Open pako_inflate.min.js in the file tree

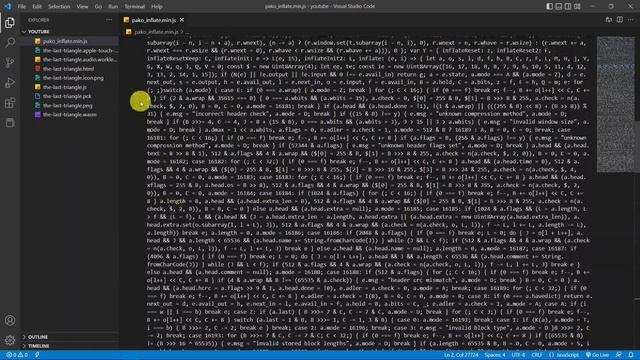pyautogui.click(x=70, y=41)
